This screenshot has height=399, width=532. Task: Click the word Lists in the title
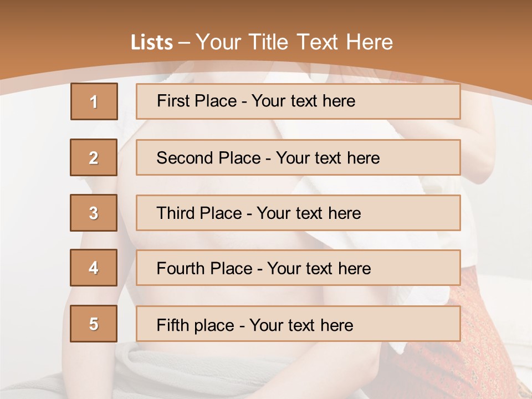click(x=152, y=43)
